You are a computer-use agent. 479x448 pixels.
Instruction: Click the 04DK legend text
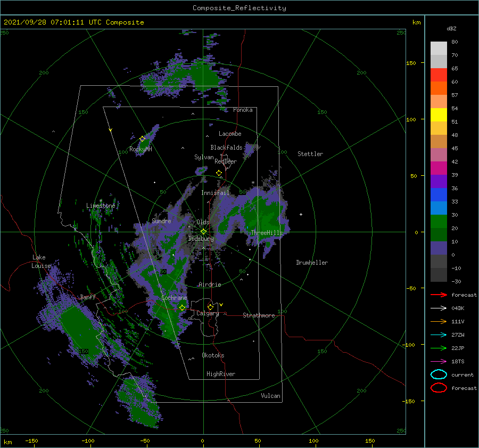tap(458, 308)
